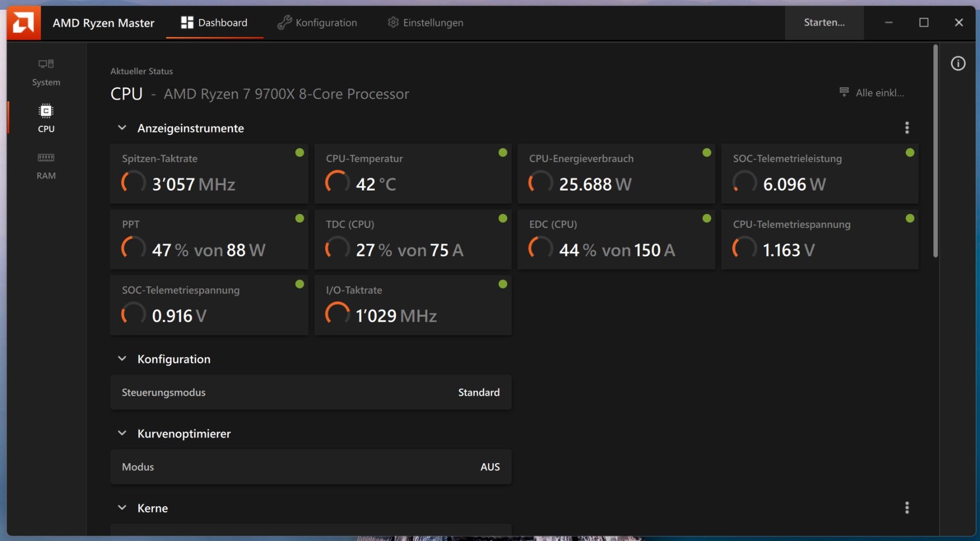Image resolution: width=980 pixels, height=541 pixels.
Task: Click the 1'029 MHz I/O clock value
Action: (x=396, y=316)
